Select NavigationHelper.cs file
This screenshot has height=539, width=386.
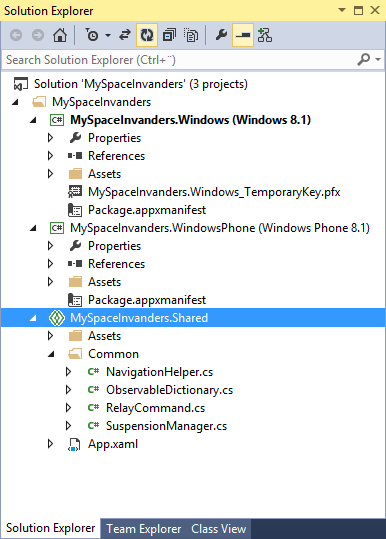(159, 372)
